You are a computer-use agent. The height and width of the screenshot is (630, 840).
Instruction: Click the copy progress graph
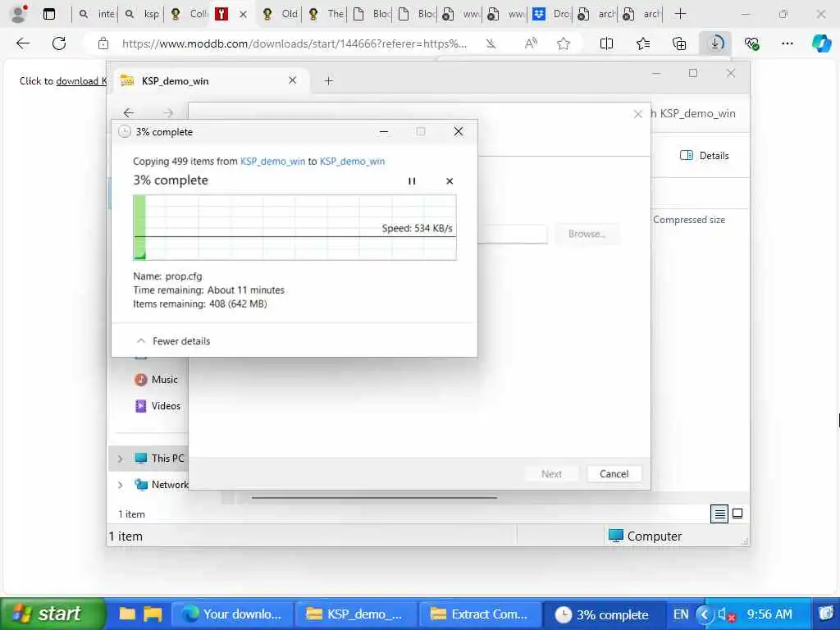[x=294, y=228]
